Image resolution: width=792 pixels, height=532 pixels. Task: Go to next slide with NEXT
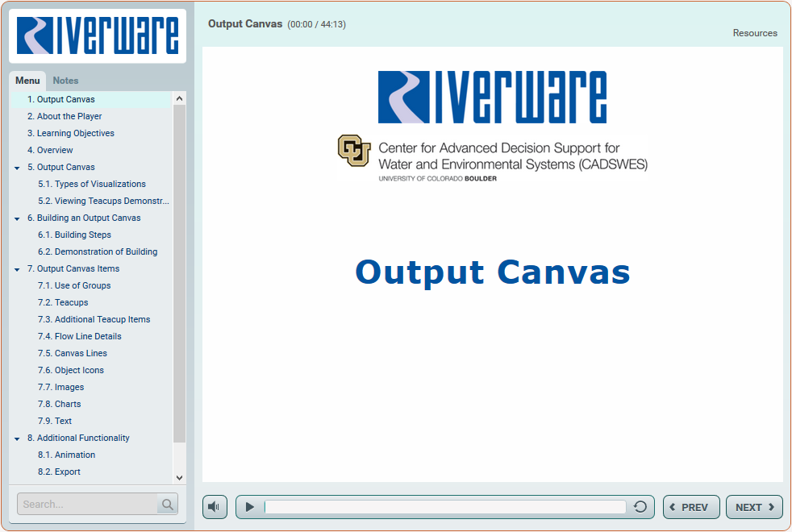pos(754,507)
